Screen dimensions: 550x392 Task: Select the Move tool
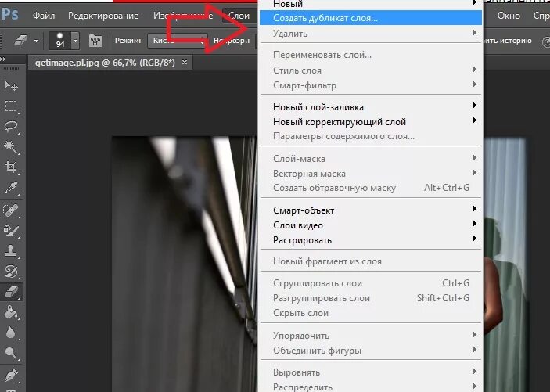click(11, 85)
